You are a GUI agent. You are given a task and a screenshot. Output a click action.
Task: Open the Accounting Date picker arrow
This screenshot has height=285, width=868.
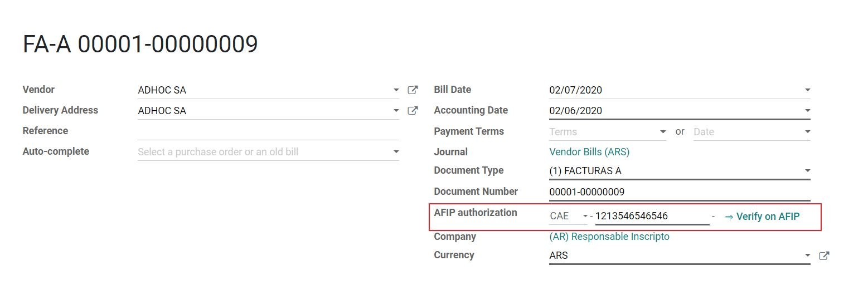pos(807,111)
